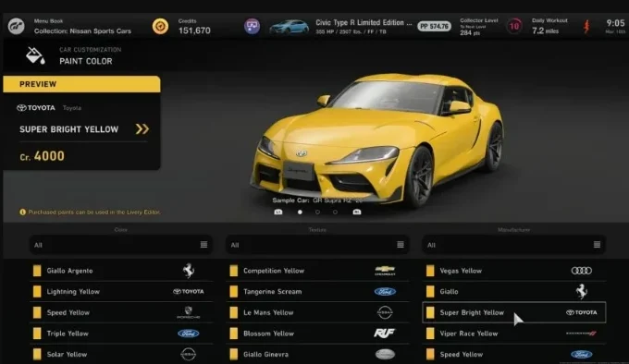
Task: Click the CAR CUSTOMIZATION PAINT COLOR heading
Action: [x=91, y=55]
